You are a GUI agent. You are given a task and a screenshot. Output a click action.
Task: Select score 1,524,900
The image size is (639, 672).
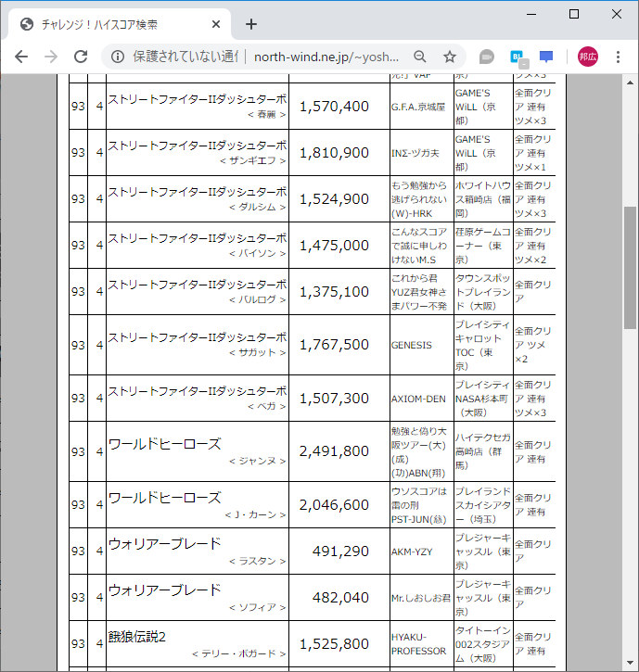tap(334, 199)
